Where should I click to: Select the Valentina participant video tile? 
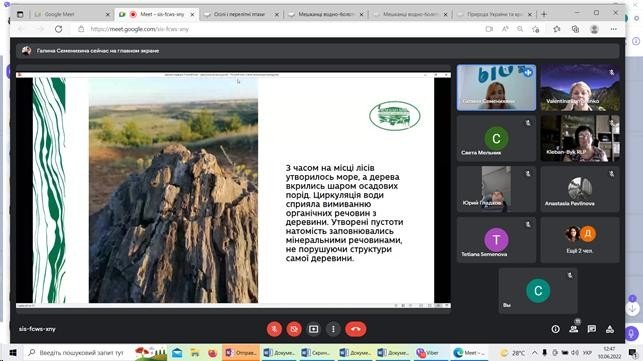coord(580,87)
